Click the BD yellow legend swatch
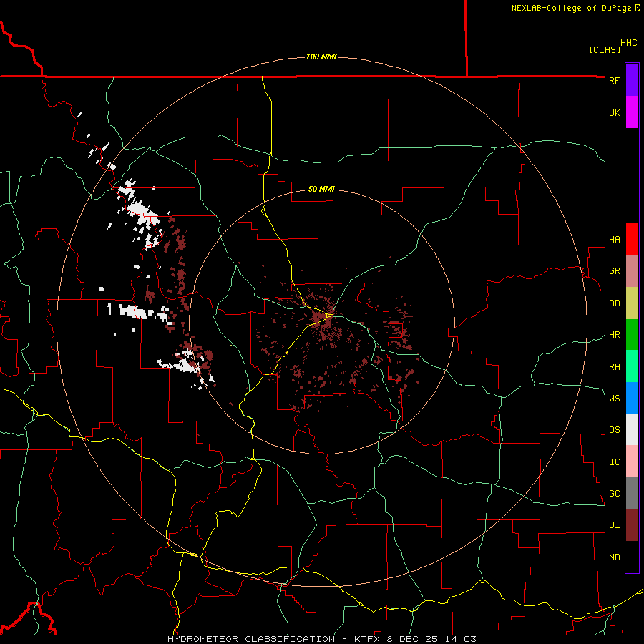The height and width of the screenshot is (644, 644). (632, 303)
